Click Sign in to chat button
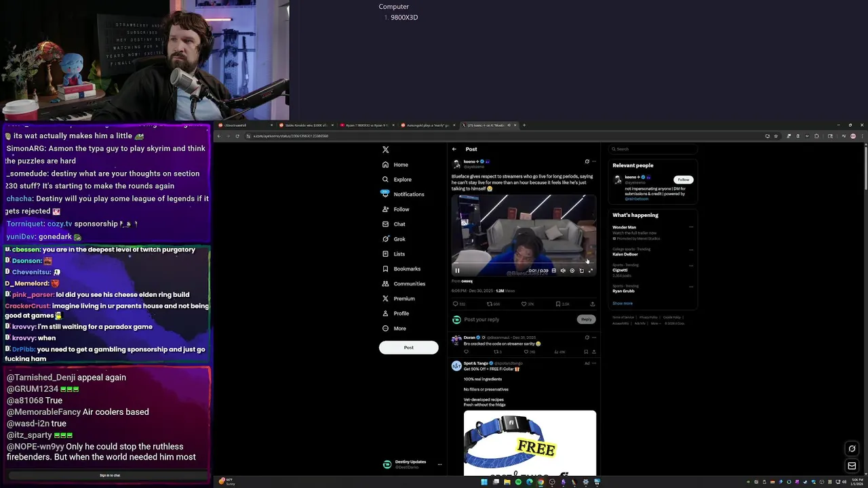This screenshot has height=488, width=868. (110, 475)
